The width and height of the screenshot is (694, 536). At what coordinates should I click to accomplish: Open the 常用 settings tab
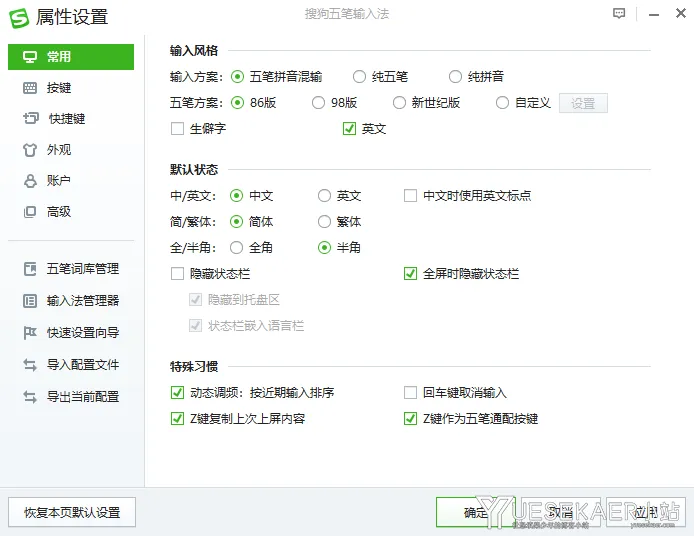click(71, 57)
